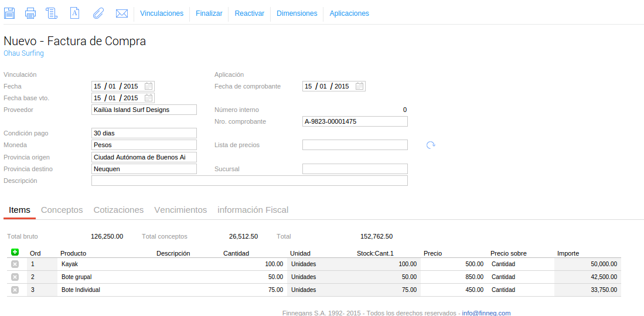Click the Ohau Surfing link
Screen dimensions: 644x316
point(23,53)
